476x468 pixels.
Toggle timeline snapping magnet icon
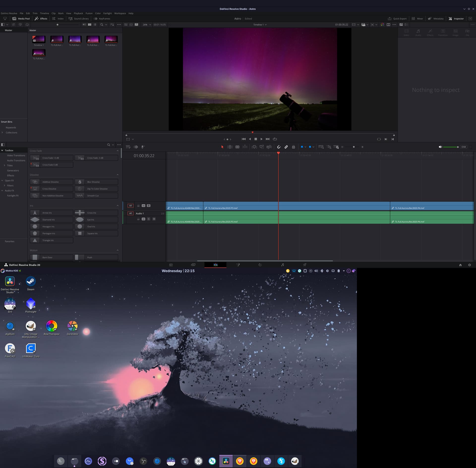click(x=279, y=147)
